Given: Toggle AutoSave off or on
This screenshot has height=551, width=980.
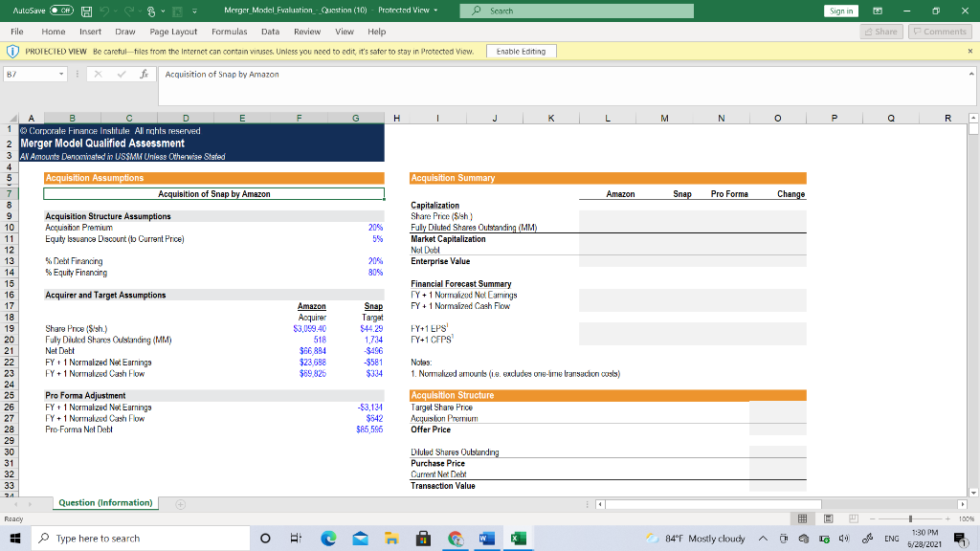Looking at the screenshot, I should (x=60, y=11).
